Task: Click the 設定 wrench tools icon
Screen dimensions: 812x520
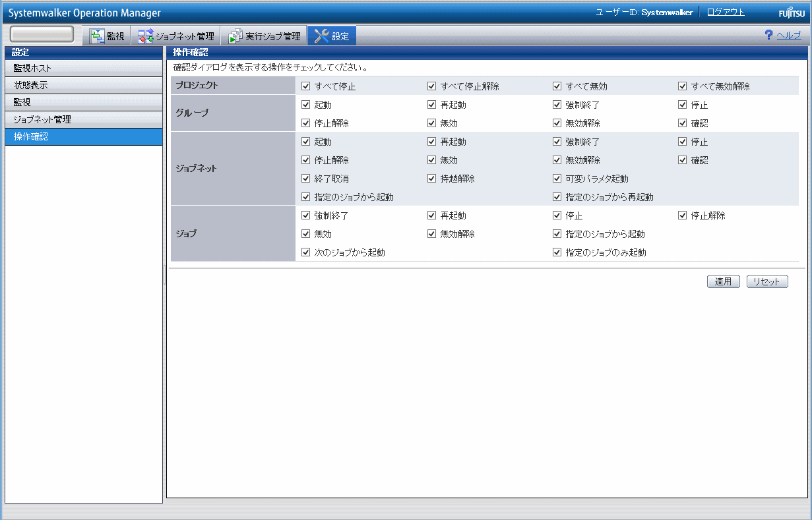Action: [321, 36]
